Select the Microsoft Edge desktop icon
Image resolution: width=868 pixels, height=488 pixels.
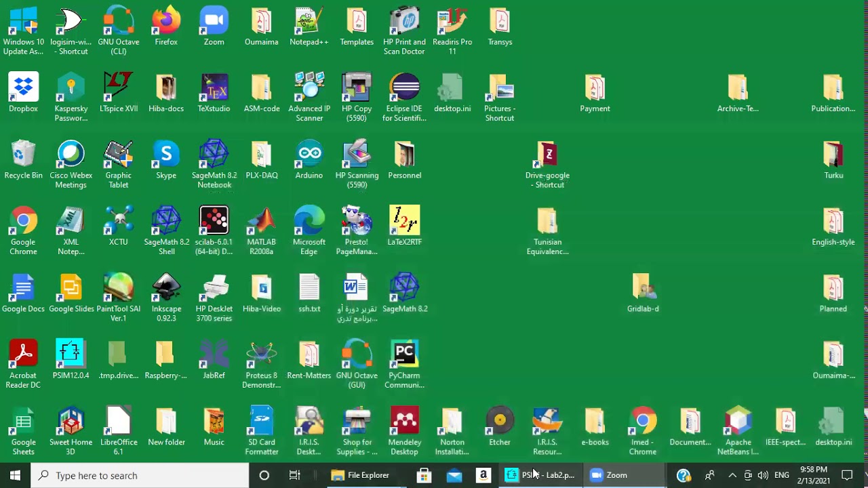[309, 231]
